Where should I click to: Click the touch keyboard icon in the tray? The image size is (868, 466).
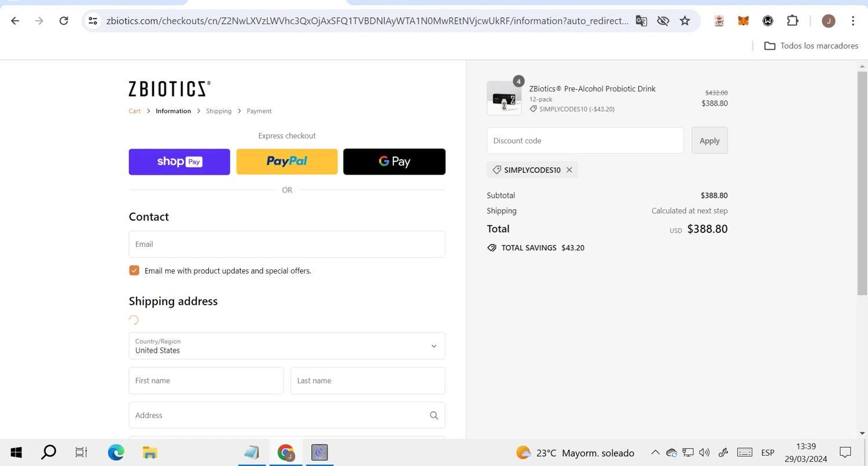pyautogui.click(x=745, y=453)
